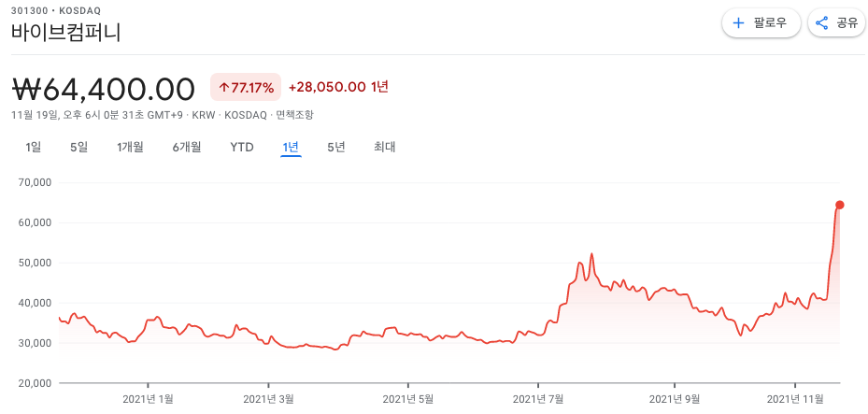Click the share icon beside 공유

click(822, 23)
